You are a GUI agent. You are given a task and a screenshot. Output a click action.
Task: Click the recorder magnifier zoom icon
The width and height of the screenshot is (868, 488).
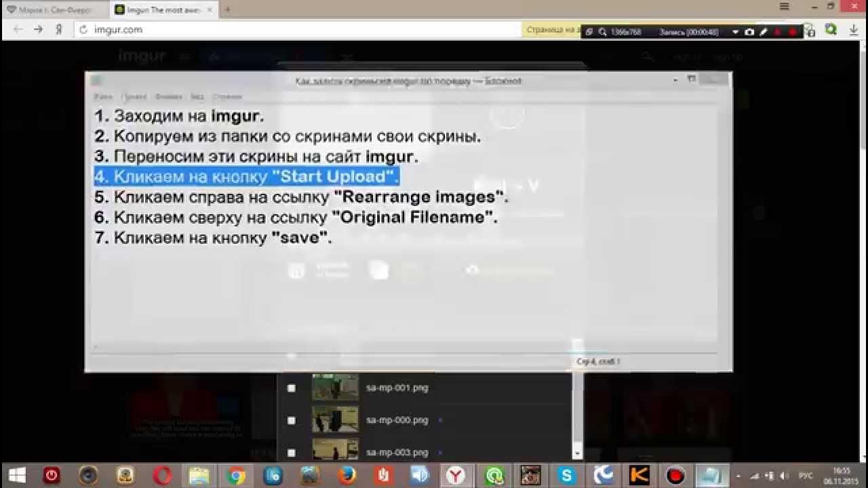pos(602,32)
